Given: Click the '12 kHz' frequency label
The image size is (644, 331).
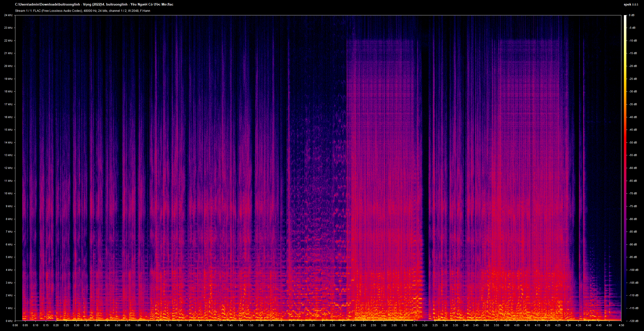Looking at the screenshot, I should (x=8, y=168).
